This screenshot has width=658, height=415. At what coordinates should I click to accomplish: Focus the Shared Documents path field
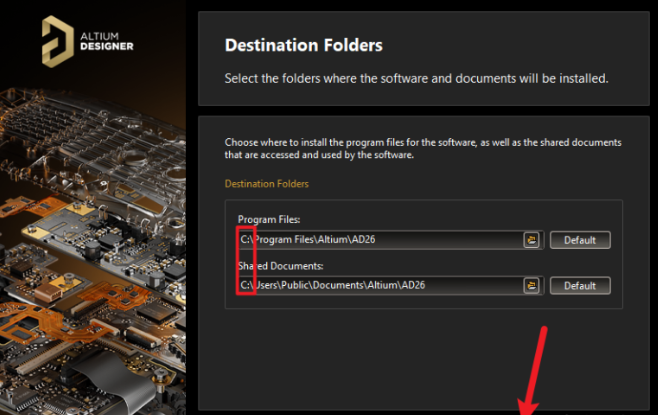[380, 286]
